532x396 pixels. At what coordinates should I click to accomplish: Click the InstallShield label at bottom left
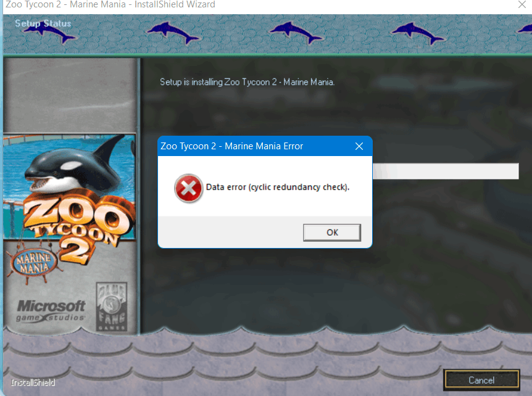pos(33,382)
